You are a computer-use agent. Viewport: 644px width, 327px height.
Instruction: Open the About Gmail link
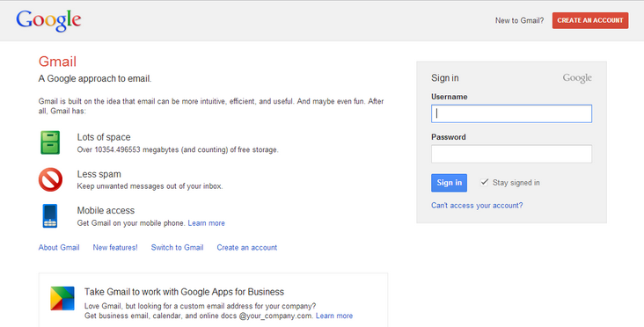(59, 247)
